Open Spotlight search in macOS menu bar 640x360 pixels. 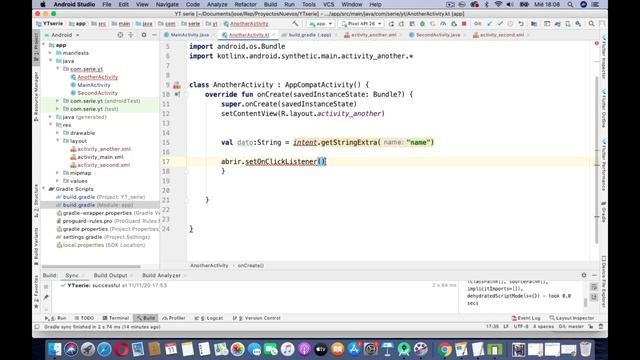coord(570,4)
